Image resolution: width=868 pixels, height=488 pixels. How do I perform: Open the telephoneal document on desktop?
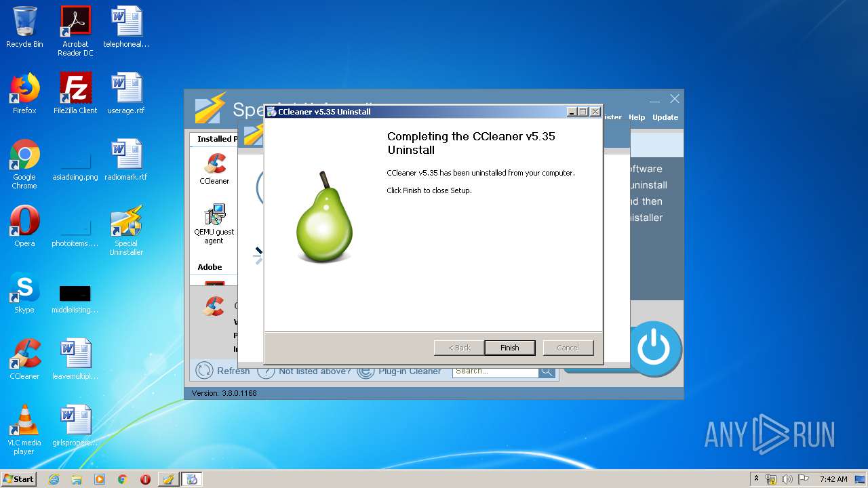[126, 27]
